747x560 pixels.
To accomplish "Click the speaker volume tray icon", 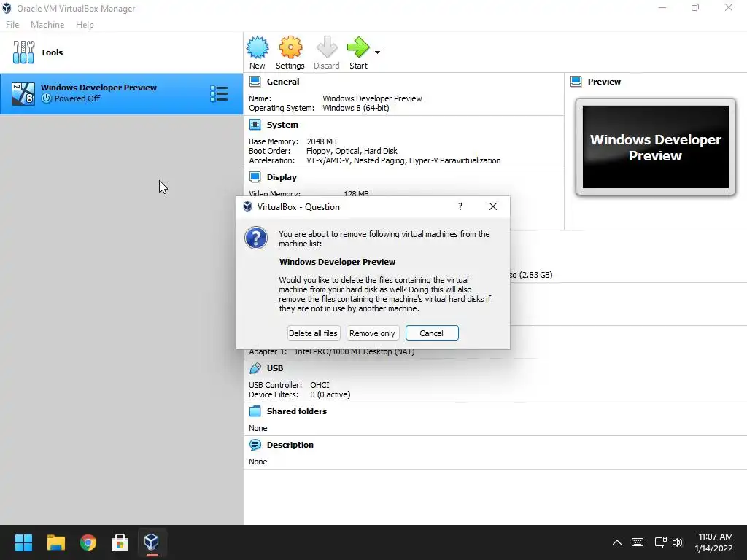I will click(x=678, y=542).
